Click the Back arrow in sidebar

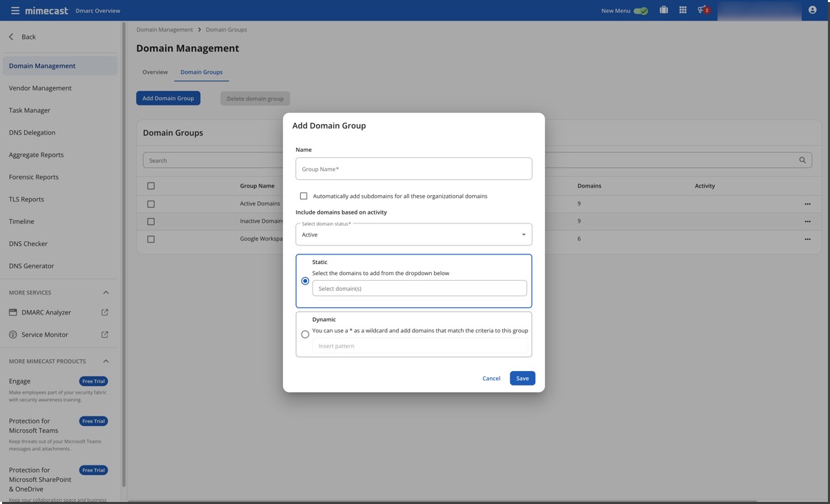(11, 37)
